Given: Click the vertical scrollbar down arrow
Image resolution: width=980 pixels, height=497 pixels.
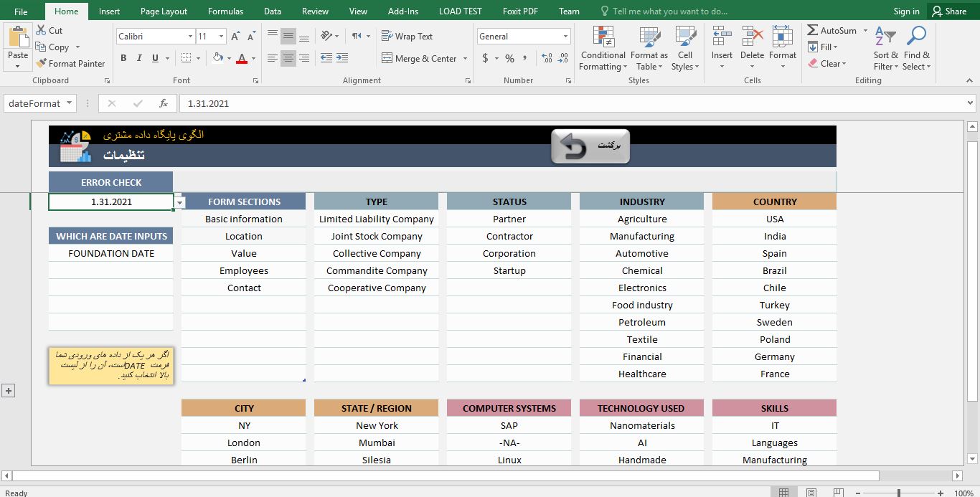Looking at the screenshot, I should [973, 458].
